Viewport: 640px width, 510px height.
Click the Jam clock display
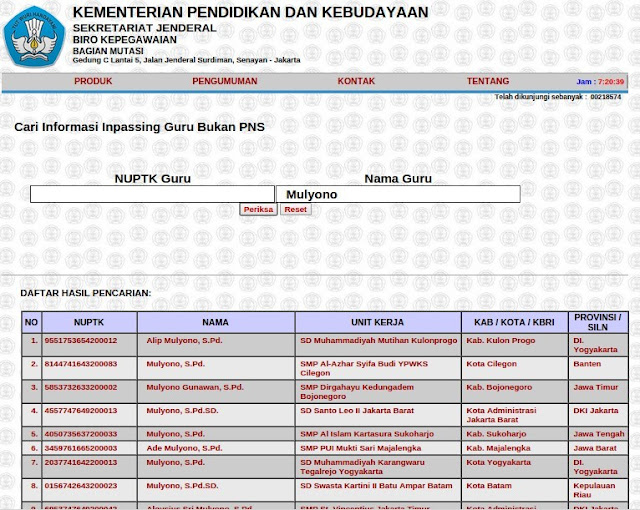[600, 82]
